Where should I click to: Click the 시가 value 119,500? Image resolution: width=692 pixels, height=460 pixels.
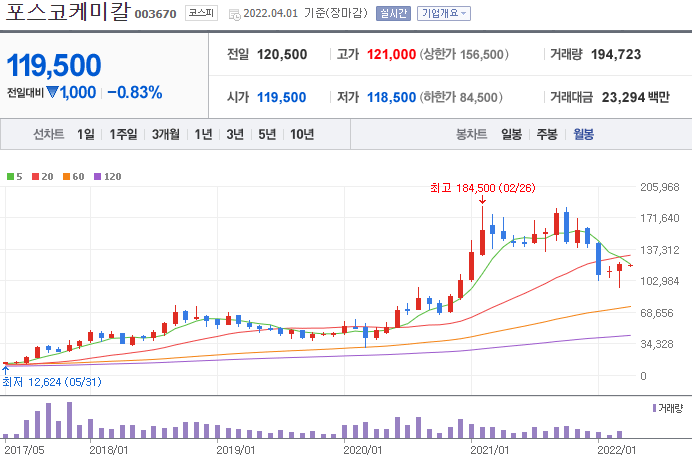(282, 98)
